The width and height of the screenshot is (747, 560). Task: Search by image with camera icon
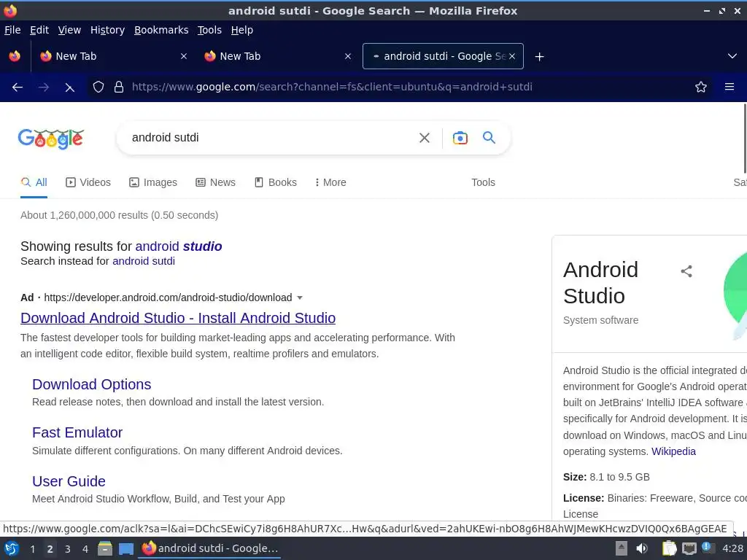(460, 138)
